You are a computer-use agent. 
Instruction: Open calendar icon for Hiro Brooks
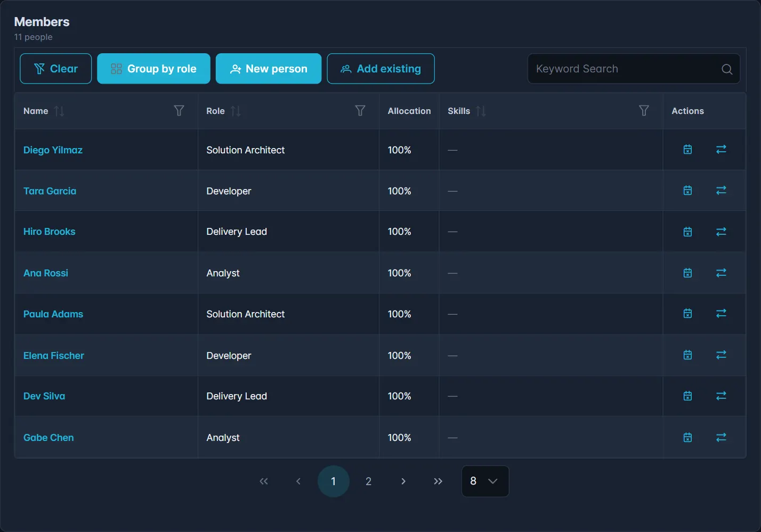[687, 232]
